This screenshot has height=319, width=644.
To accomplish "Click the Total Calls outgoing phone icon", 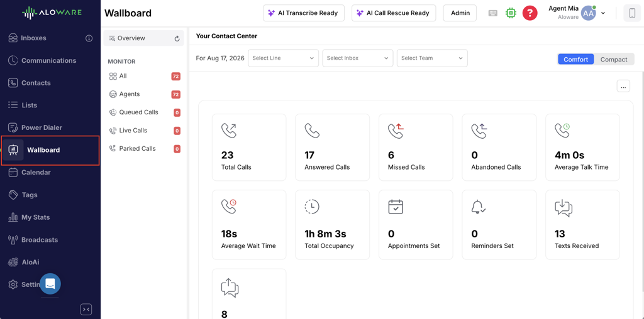I will (229, 131).
